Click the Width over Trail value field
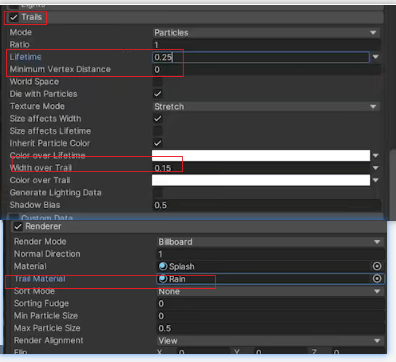The image size is (396, 362). pyautogui.click(x=261, y=168)
